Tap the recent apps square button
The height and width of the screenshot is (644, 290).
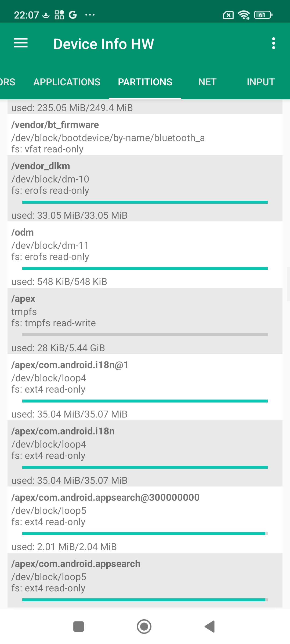(x=79, y=627)
